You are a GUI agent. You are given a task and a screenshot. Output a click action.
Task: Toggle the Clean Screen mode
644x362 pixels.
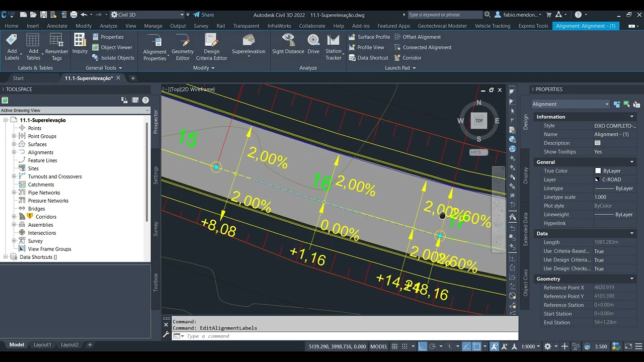click(628, 346)
